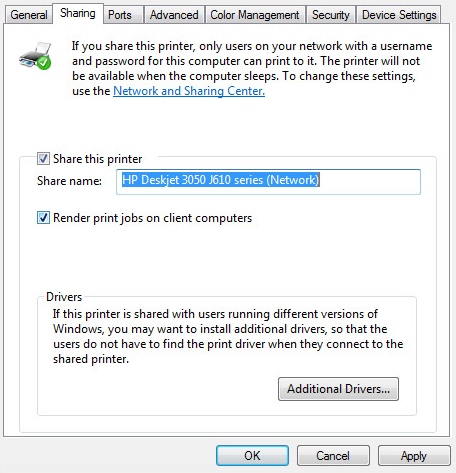
Task: Click inside the Share name text field
Action: pos(268,182)
